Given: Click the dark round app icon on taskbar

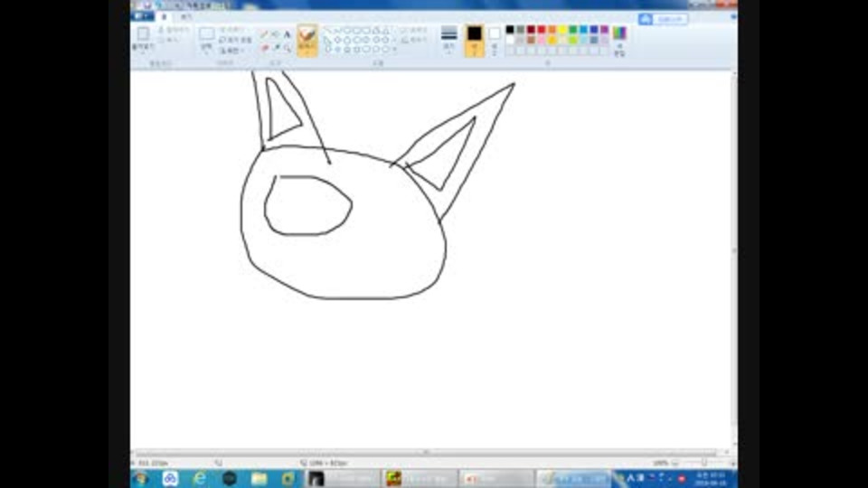Looking at the screenshot, I should point(229,478).
